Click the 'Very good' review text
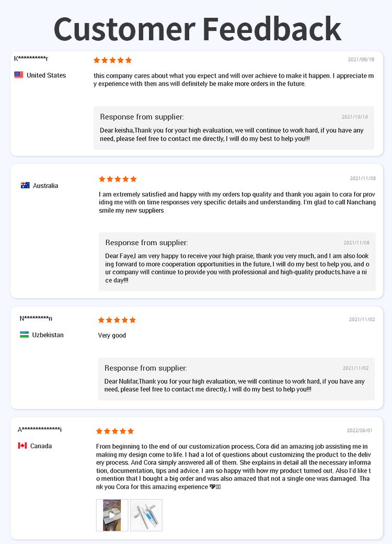392x544 pixels. pyautogui.click(x=112, y=335)
